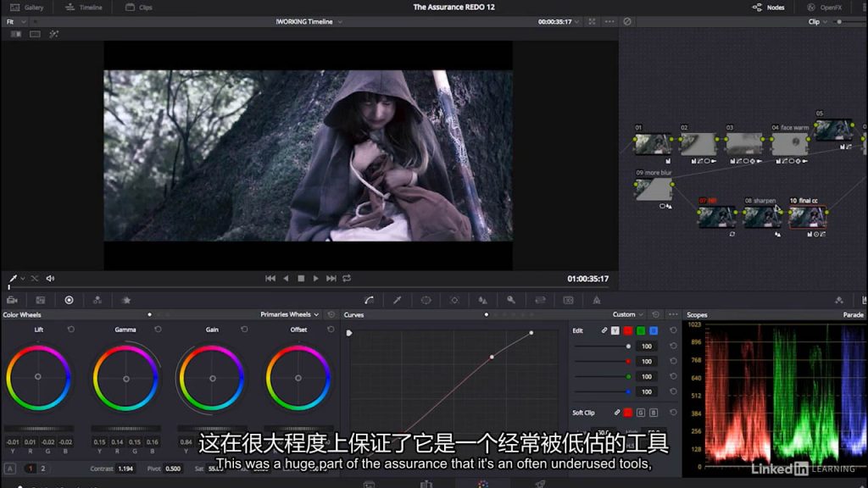The width and height of the screenshot is (868, 488).
Task: Open the Motion Effects palette
Action: [x=126, y=300]
